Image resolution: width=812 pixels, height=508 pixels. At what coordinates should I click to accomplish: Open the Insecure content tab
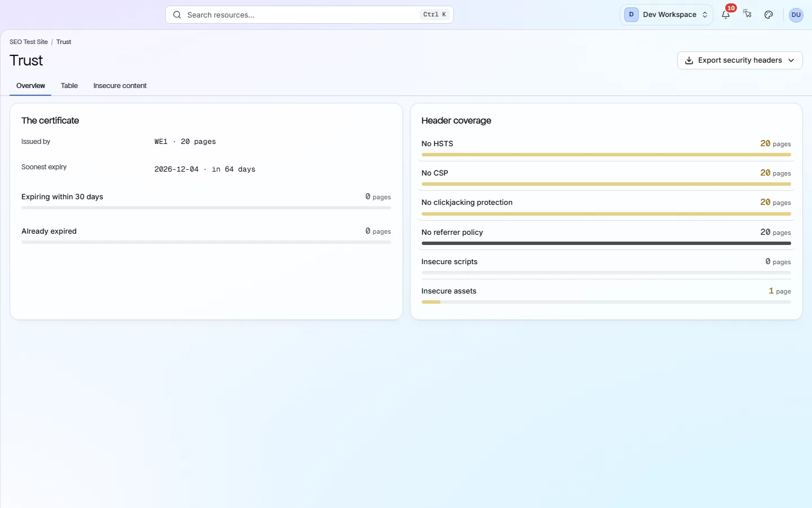click(x=120, y=86)
